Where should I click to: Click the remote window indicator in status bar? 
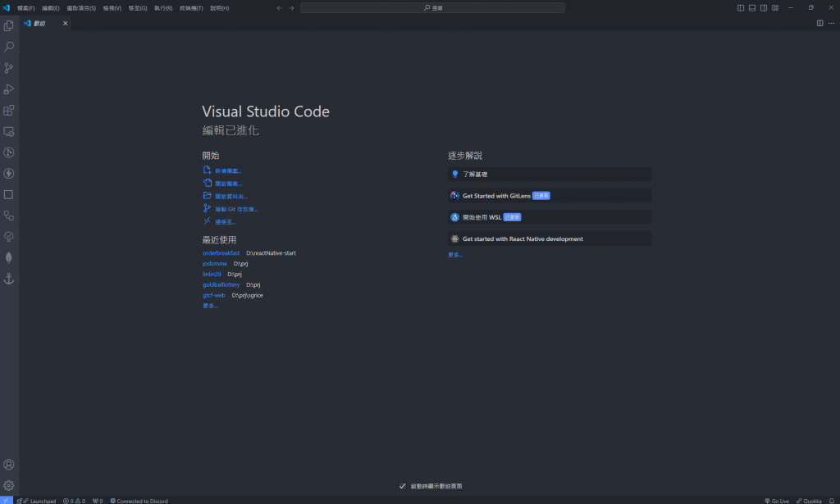pyautogui.click(x=7, y=500)
